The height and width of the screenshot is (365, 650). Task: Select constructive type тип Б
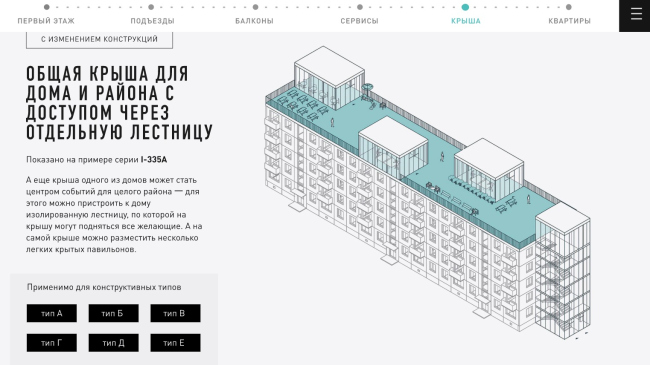tap(114, 313)
